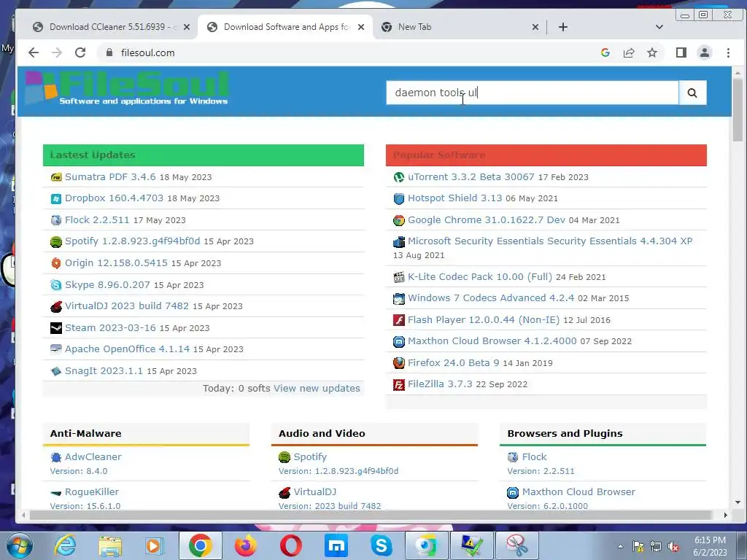This screenshot has width=747, height=560.
Task: Bookmark this page with the star icon
Action: click(x=652, y=52)
